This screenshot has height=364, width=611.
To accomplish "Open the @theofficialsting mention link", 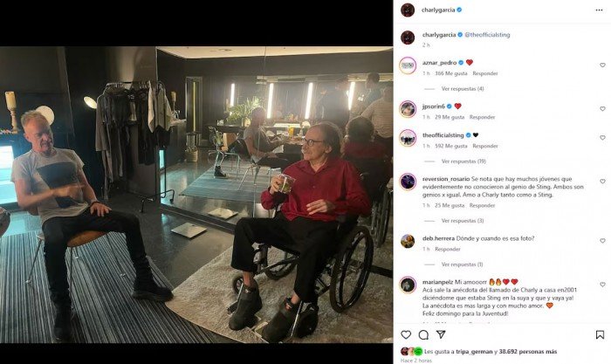I will [x=487, y=35].
